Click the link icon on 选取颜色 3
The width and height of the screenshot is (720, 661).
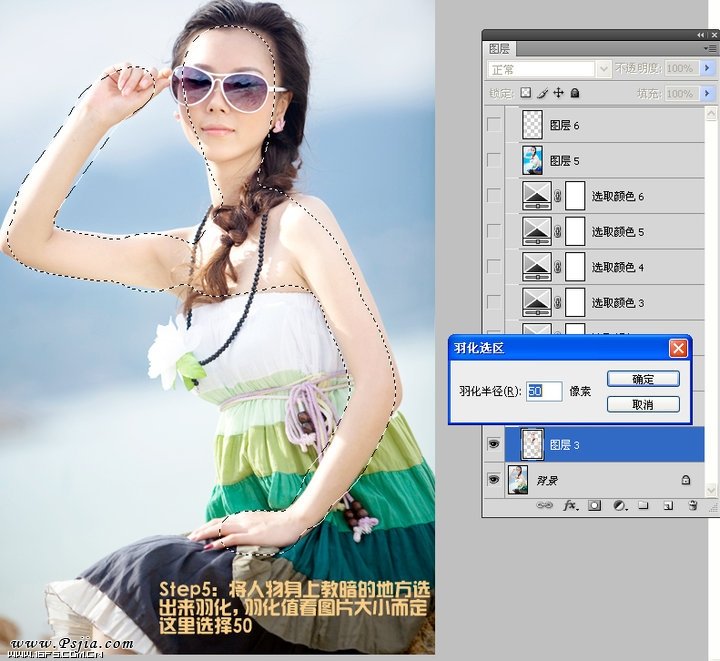coord(558,302)
